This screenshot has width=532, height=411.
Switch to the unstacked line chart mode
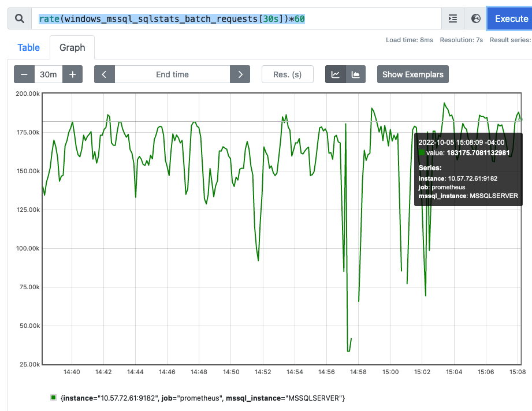pyautogui.click(x=336, y=74)
